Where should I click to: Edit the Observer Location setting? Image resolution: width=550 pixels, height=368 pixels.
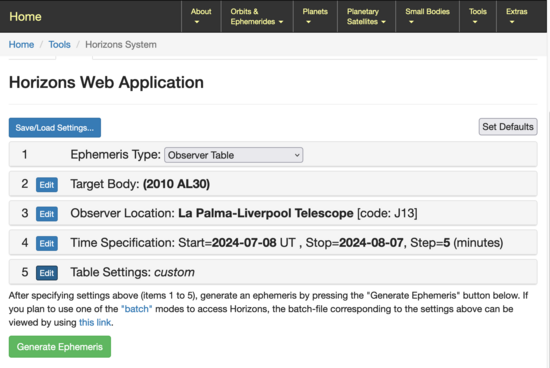coord(47,214)
